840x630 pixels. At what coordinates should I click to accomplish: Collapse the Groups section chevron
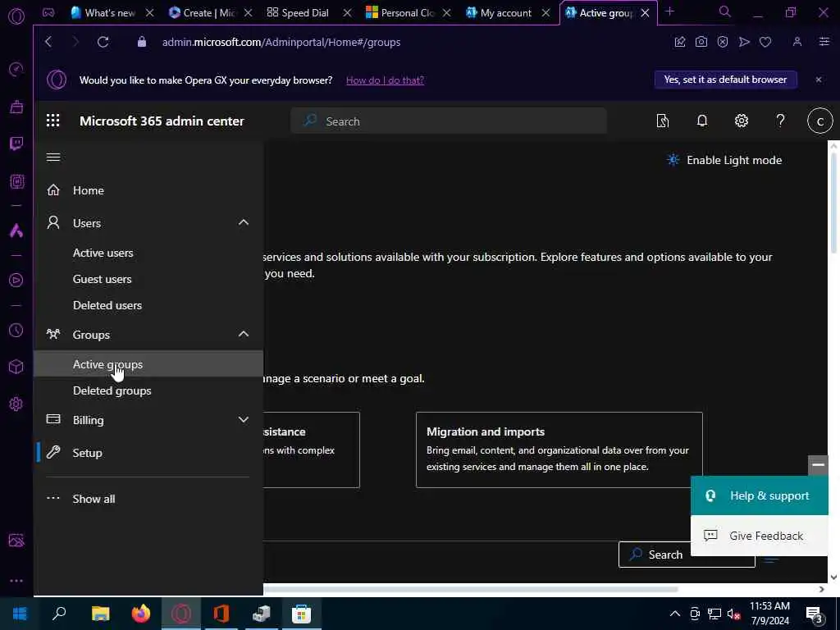(x=243, y=334)
